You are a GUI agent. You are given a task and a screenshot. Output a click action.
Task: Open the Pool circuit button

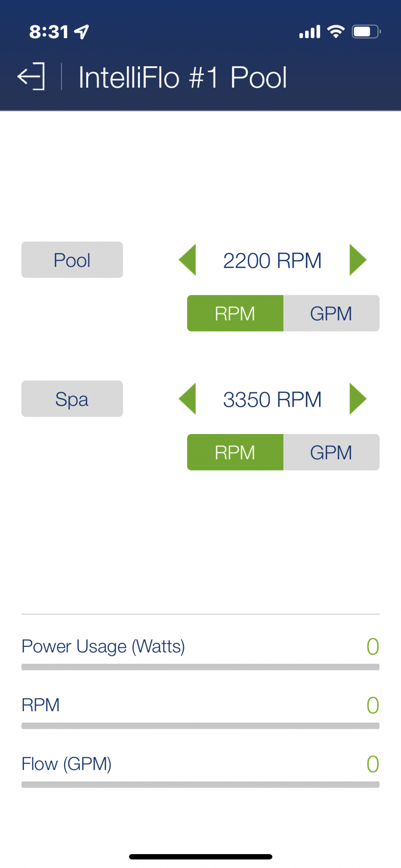click(72, 260)
